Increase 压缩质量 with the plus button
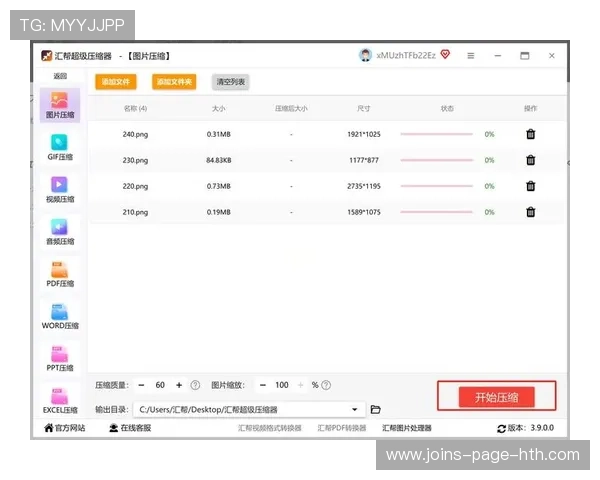Screen dimensions: 600x480 [179, 385]
